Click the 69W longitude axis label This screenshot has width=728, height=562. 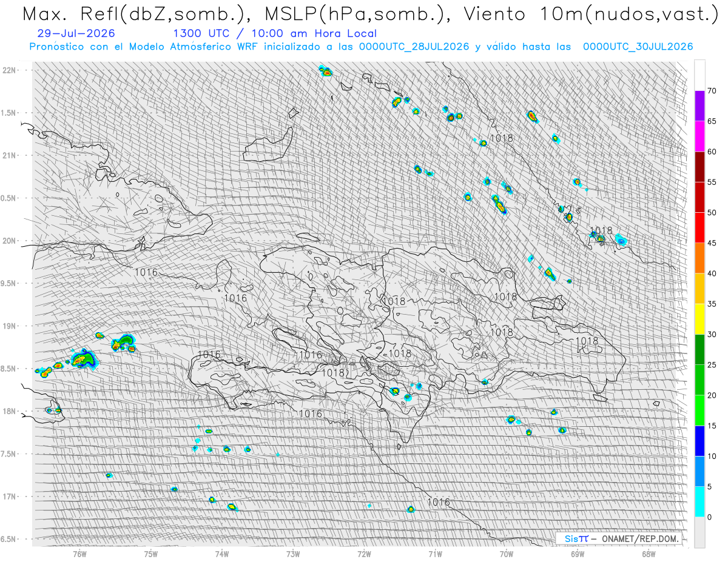(578, 554)
